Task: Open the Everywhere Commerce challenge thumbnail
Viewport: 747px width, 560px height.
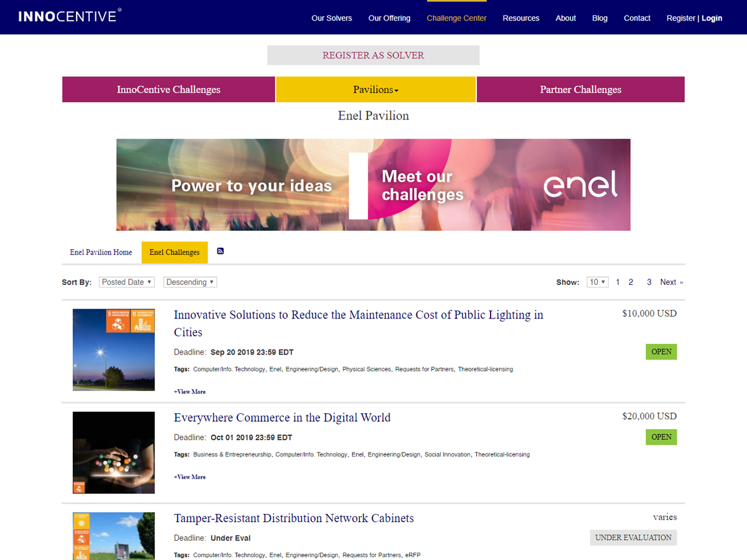Action: 113,452
